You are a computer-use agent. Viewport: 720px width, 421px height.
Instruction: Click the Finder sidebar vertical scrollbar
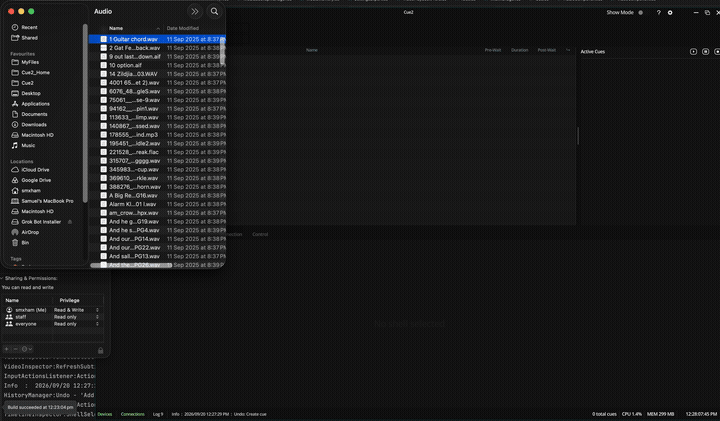pyautogui.click(x=85, y=113)
